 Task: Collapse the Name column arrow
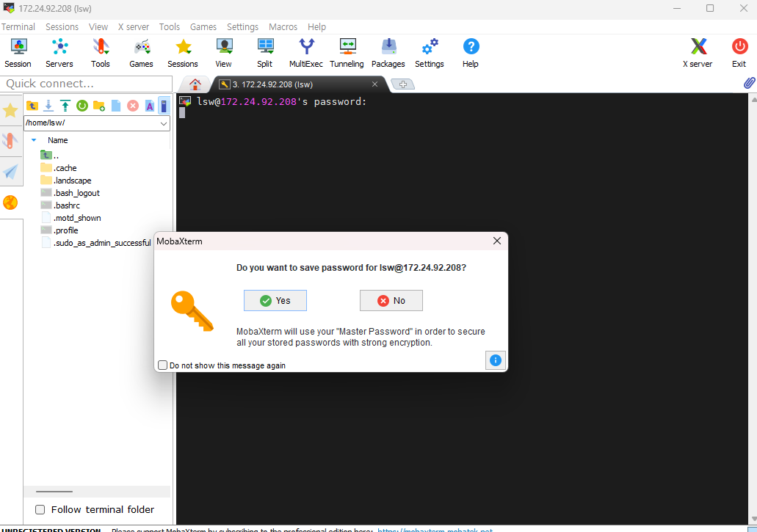pyautogui.click(x=34, y=140)
